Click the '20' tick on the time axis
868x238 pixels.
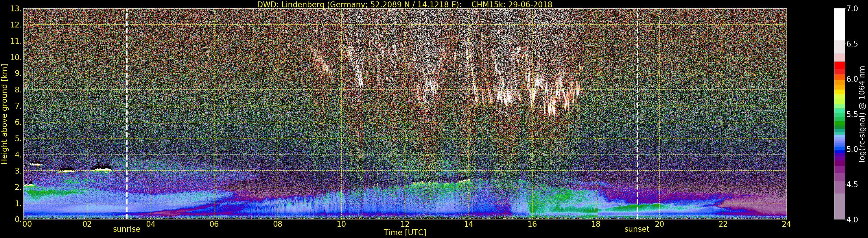point(659,224)
